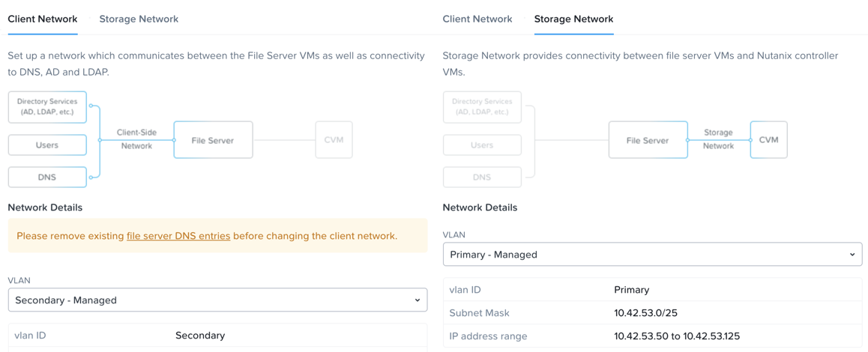Click the Primary - Managed dropdown chevron
The width and height of the screenshot is (868, 352).
(852, 255)
